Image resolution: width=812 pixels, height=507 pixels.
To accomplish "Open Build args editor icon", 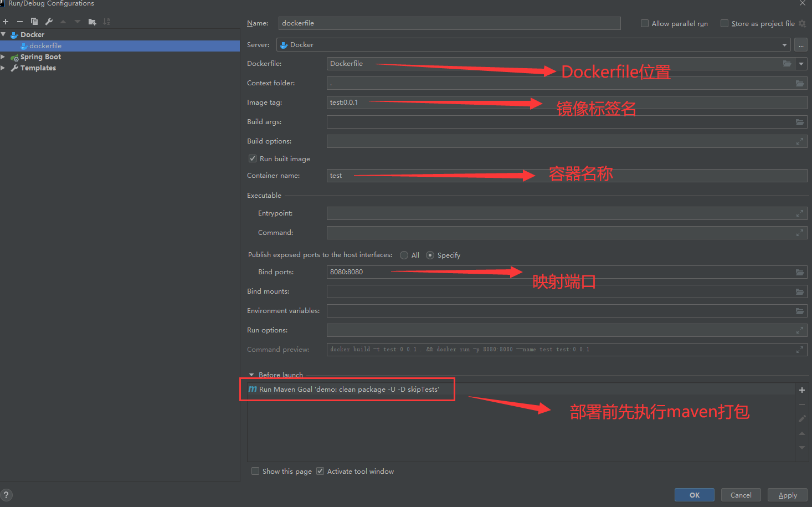I will (x=800, y=122).
